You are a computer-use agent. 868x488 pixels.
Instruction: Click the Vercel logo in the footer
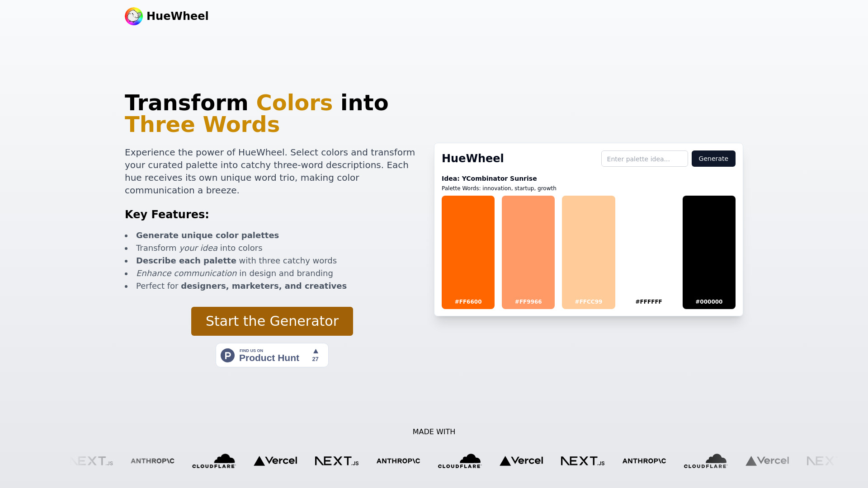click(275, 460)
